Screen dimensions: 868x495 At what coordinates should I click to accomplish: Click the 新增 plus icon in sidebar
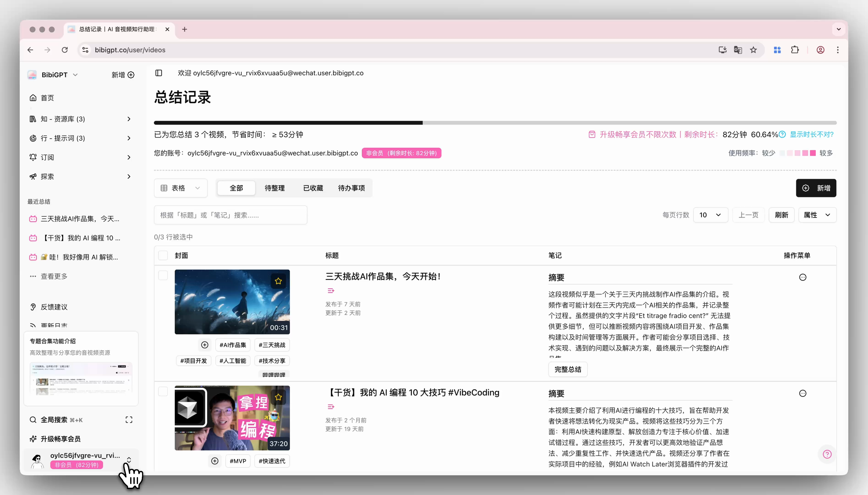click(131, 75)
